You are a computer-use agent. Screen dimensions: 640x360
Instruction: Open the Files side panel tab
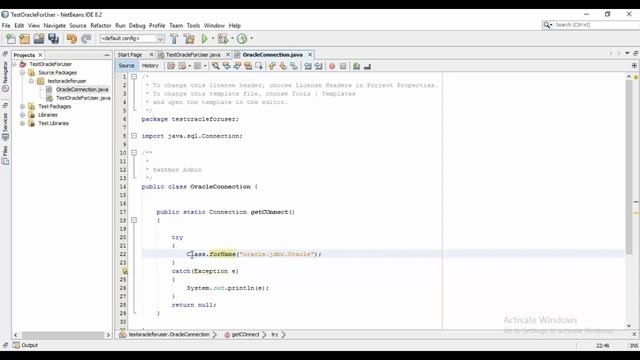[x=5, y=155]
